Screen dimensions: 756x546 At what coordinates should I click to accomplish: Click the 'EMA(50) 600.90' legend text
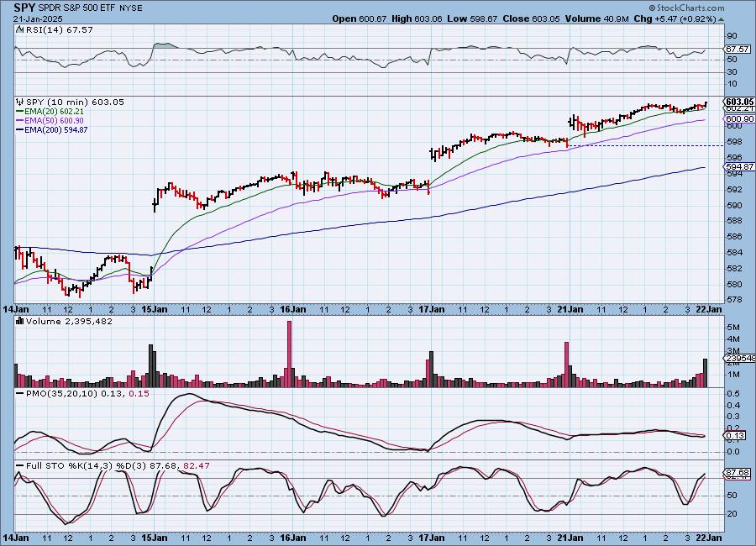[x=54, y=121]
